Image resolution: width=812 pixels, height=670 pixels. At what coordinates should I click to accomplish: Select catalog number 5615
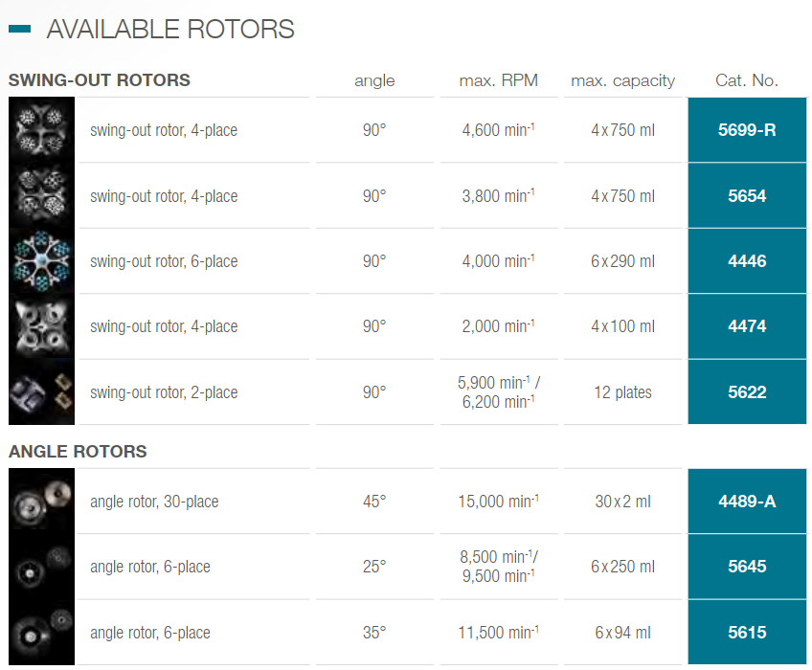(x=747, y=633)
